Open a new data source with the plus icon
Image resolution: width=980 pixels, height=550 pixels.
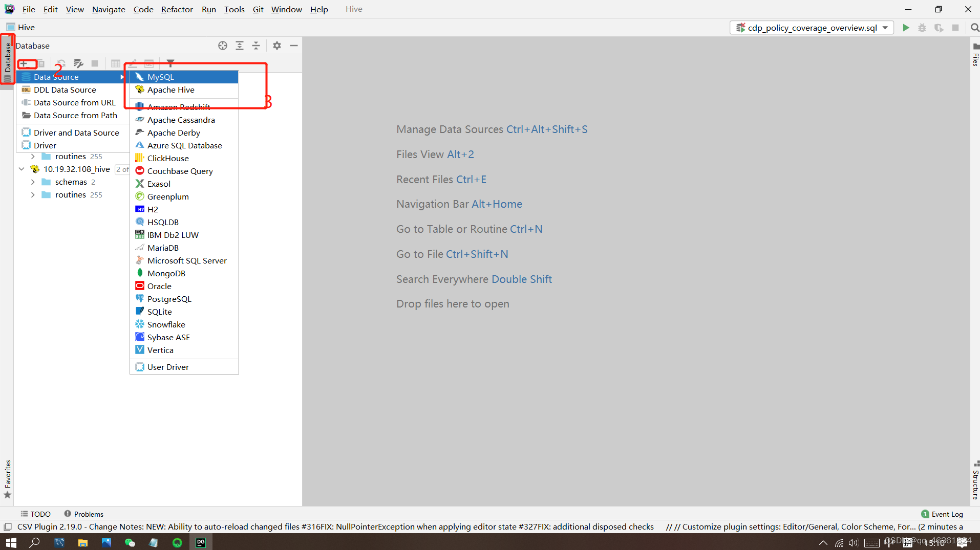click(x=25, y=63)
